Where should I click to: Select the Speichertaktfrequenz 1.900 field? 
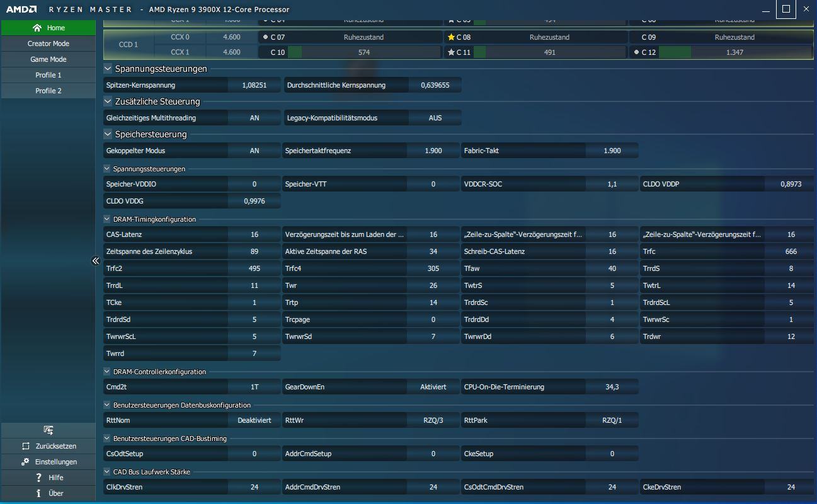click(x=433, y=151)
